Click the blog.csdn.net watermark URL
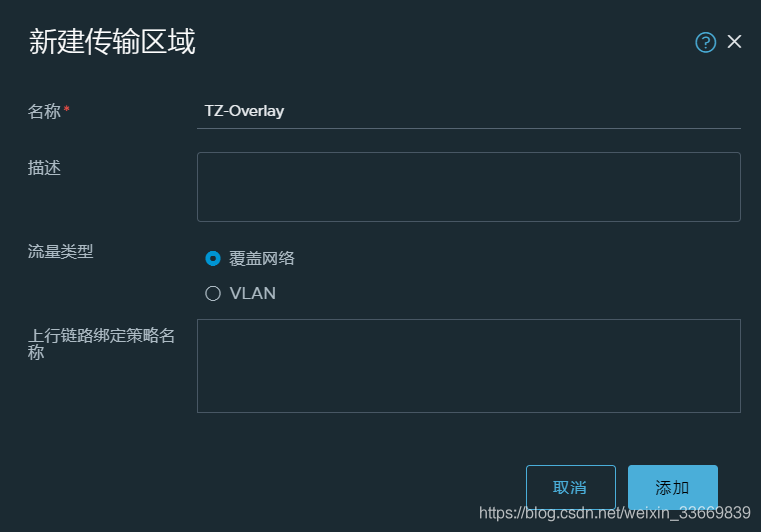 615,513
